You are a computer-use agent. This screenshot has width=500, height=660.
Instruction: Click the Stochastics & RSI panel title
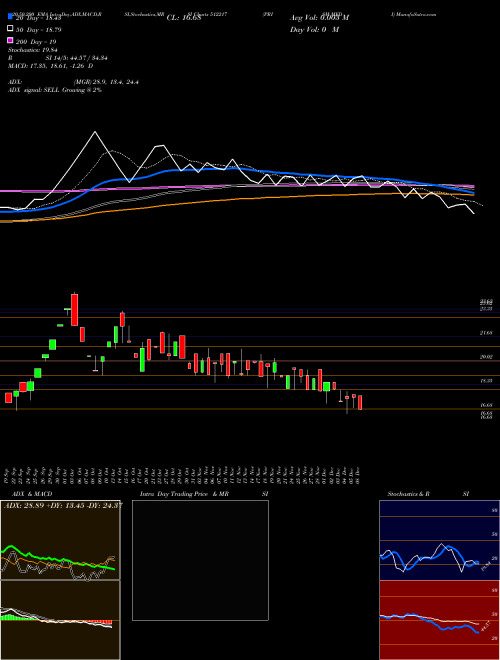428,494
